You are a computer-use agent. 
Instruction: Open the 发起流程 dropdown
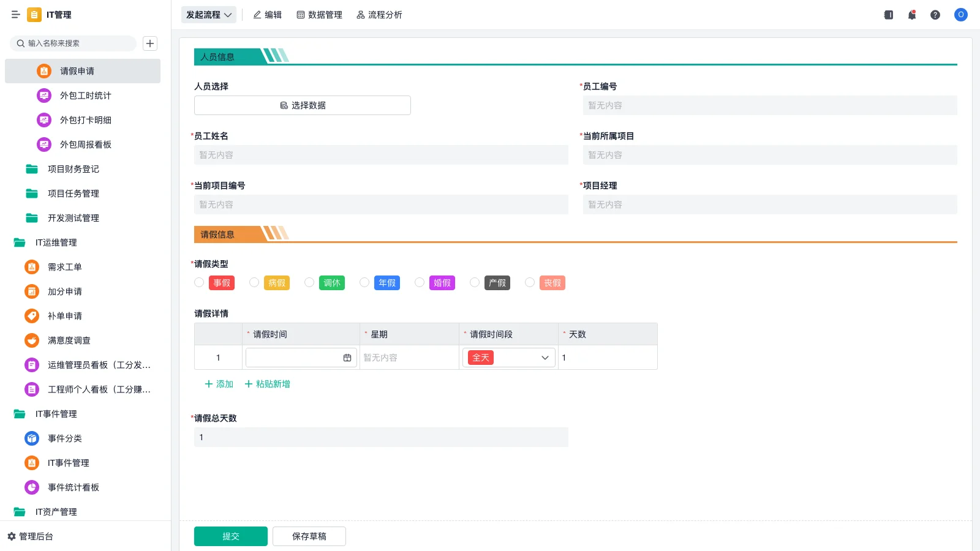(x=208, y=14)
